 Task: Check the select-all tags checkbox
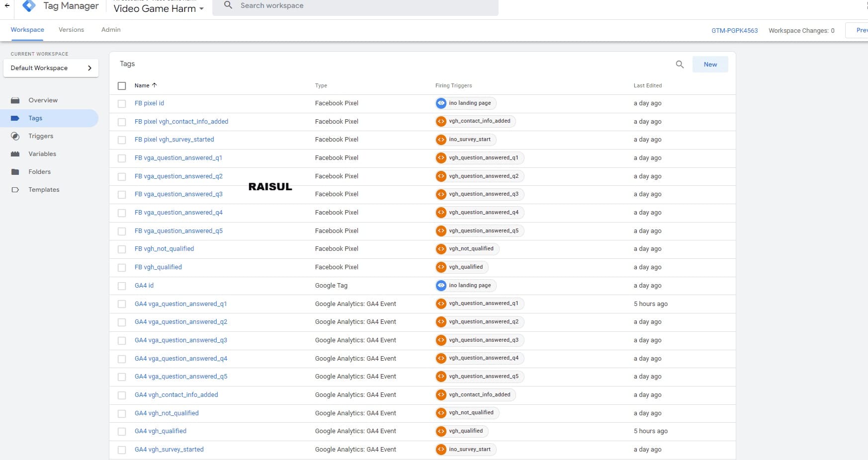pos(122,86)
